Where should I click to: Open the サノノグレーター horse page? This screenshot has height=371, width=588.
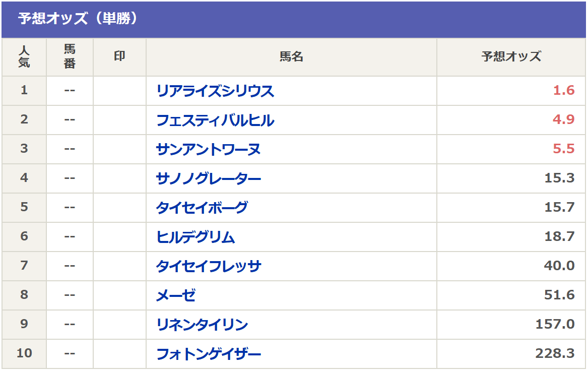(x=208, y=178)
